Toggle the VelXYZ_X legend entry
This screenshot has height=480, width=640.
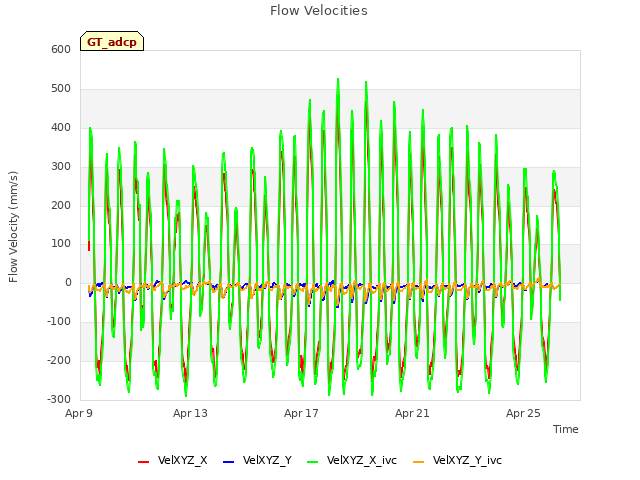[x=173, y=461]
